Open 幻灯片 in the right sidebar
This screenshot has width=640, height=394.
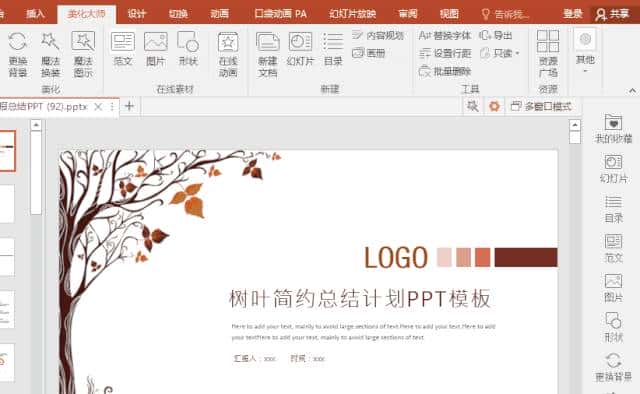tap(613, 169)
